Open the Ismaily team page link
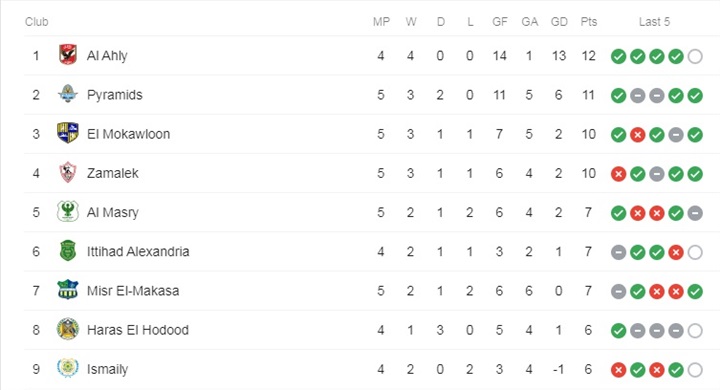The height and width of the screenshot is (390, 720). pyautogui.click(x=107, y=369)
